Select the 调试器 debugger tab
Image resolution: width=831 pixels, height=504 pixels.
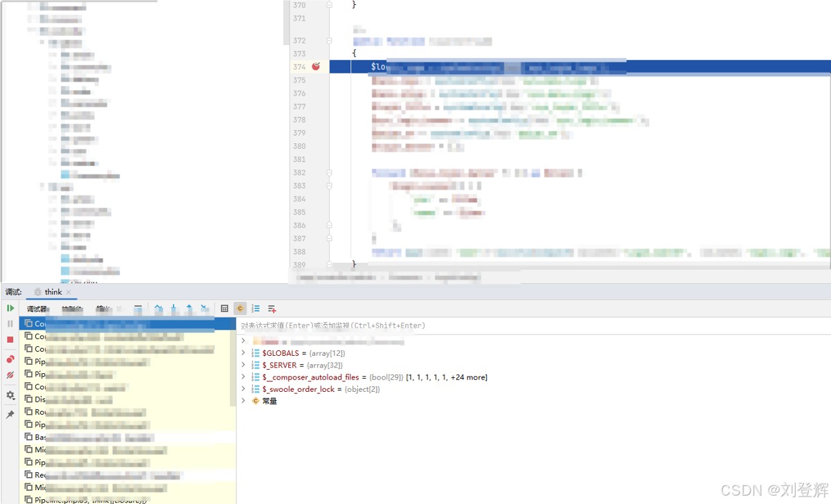[37, 309]
